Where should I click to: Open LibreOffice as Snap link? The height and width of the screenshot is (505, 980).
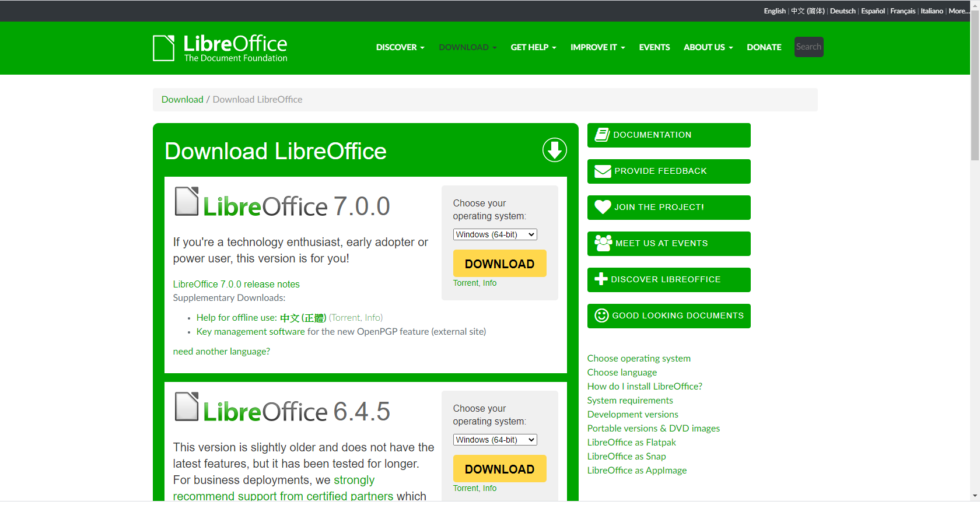(x=626, y=457)
